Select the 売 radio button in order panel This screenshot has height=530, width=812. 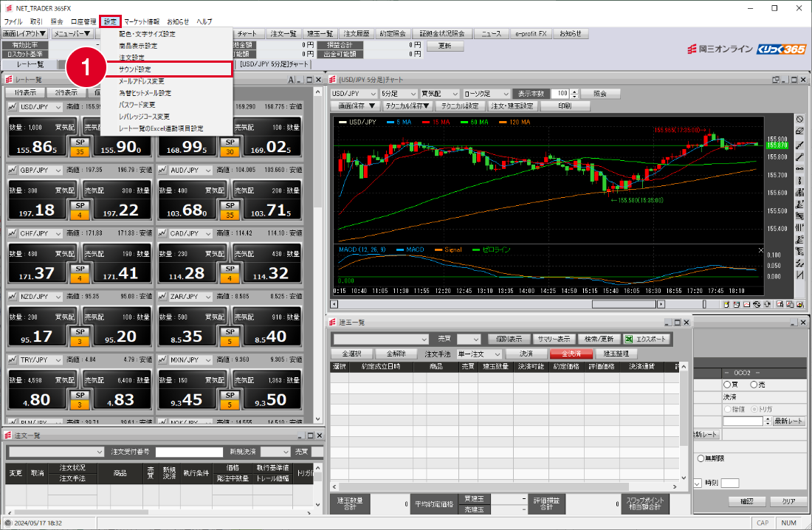click(x=754, y=385)
